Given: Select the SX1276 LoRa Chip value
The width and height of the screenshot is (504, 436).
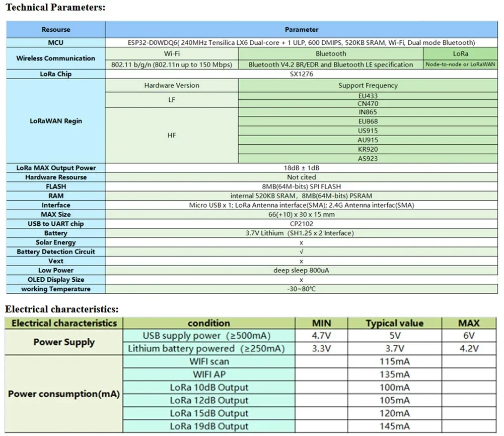Looking at the screenshot, I should pos(301,74).
